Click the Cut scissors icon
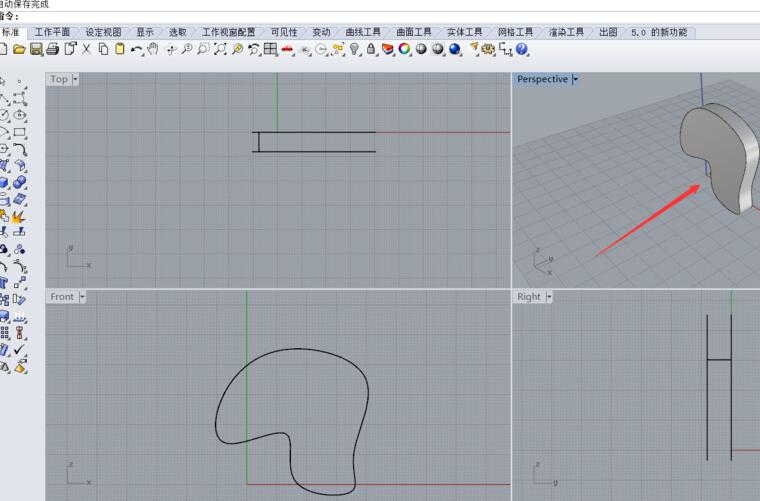The height and width of the screenshot is (501, 760). 87,49
